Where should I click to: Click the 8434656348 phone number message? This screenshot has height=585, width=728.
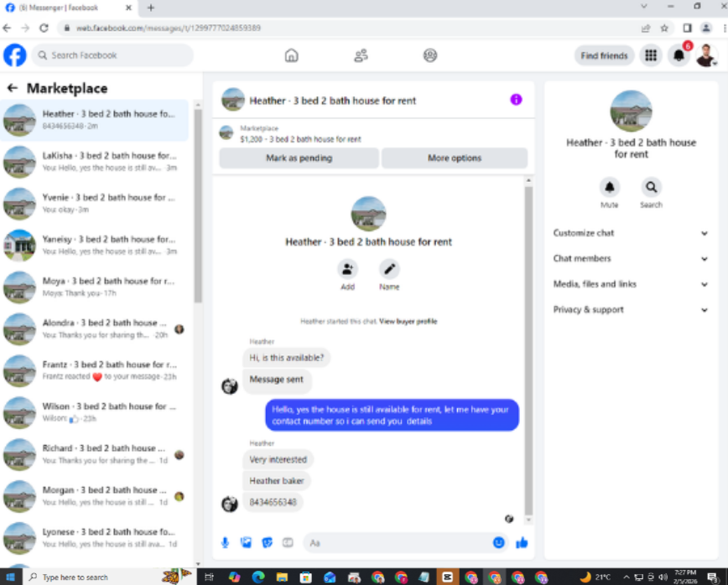tap(273, 502)
